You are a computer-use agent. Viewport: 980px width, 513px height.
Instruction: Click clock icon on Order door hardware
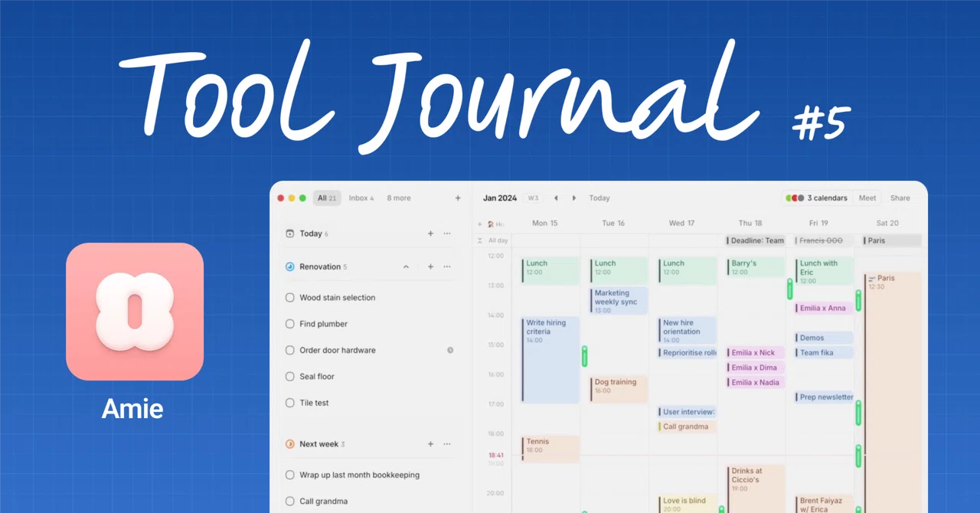[x=450, y=350]
